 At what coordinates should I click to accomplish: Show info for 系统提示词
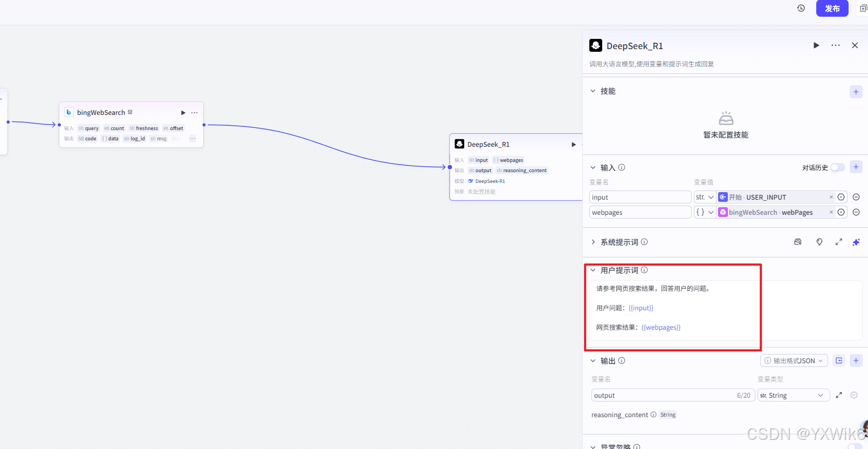point(644,242)
